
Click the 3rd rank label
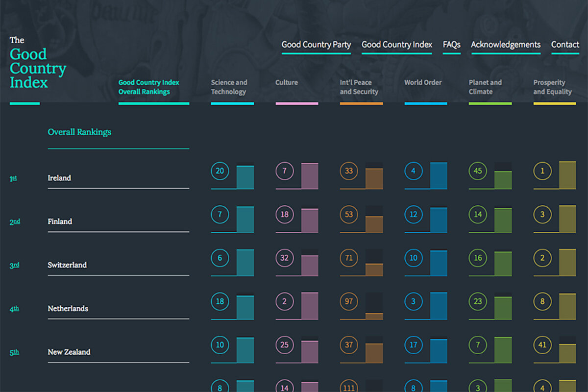tap(14, 265)
